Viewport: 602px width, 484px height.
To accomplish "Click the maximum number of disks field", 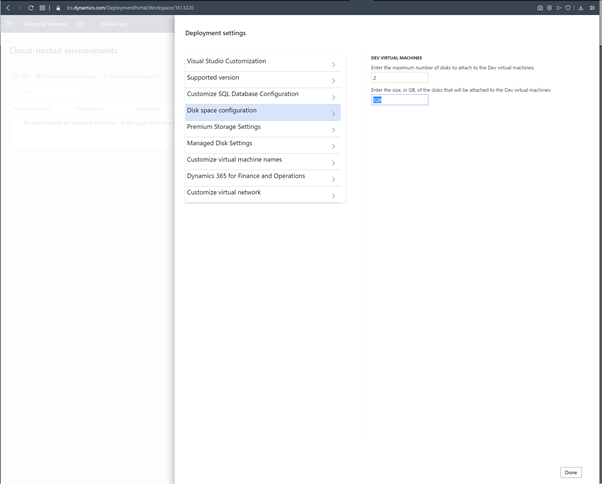I will [x=399, y=78].
